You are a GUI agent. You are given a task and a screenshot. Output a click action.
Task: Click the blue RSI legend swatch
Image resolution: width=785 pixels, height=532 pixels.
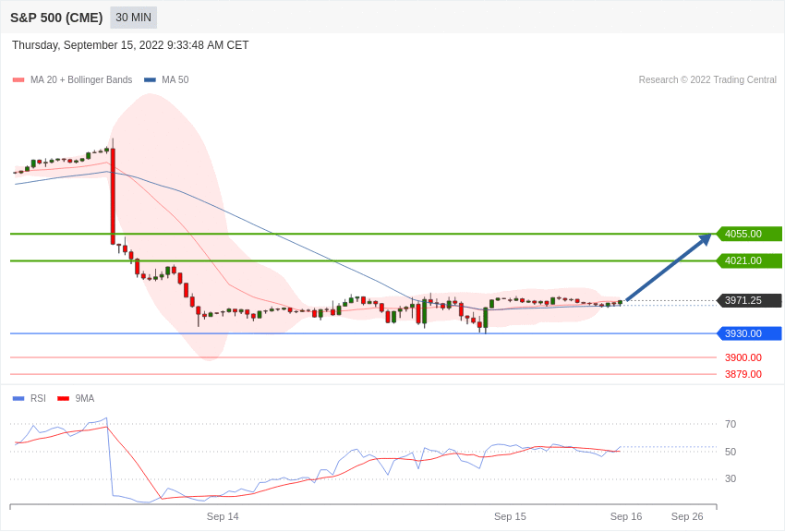point(18,399)
